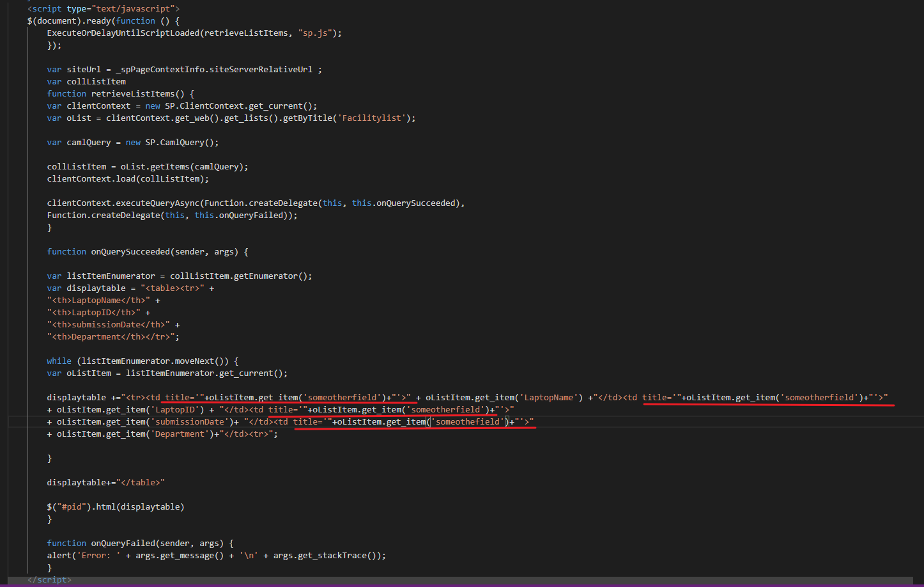Select the first underlined 'someotherfield' string
This screenshot has height=587, width=924.
pyautogui.click(x=341, y=397)
